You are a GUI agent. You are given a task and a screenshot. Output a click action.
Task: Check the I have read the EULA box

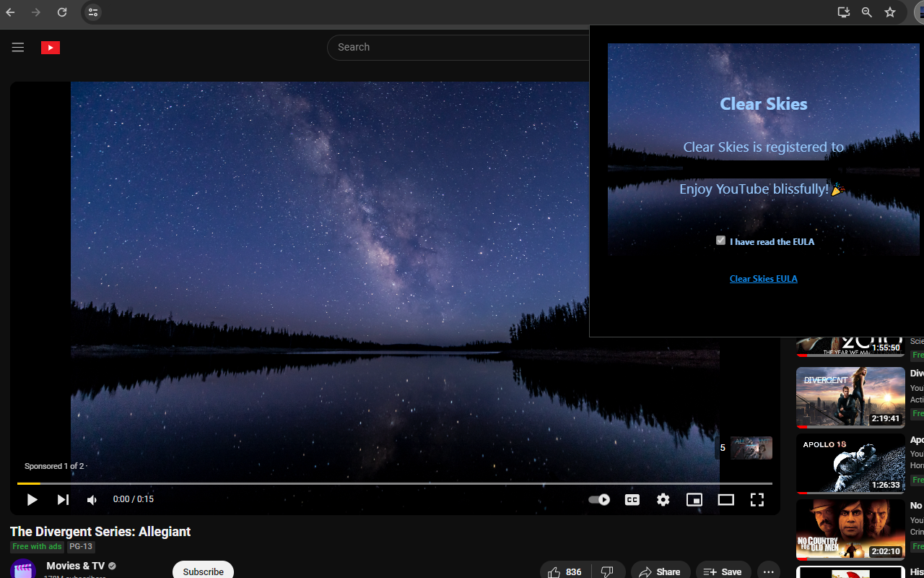720,241
